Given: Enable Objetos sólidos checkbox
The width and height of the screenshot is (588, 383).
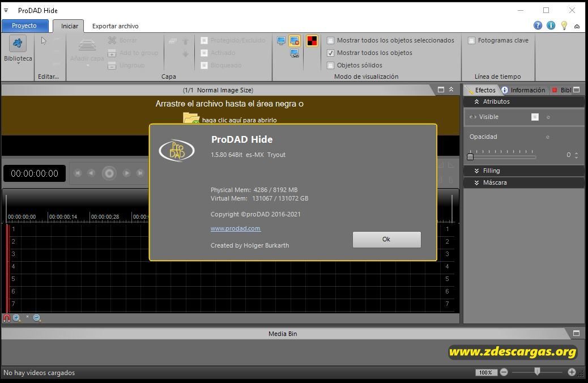Looking at the screenshot, I should [330, 66].
